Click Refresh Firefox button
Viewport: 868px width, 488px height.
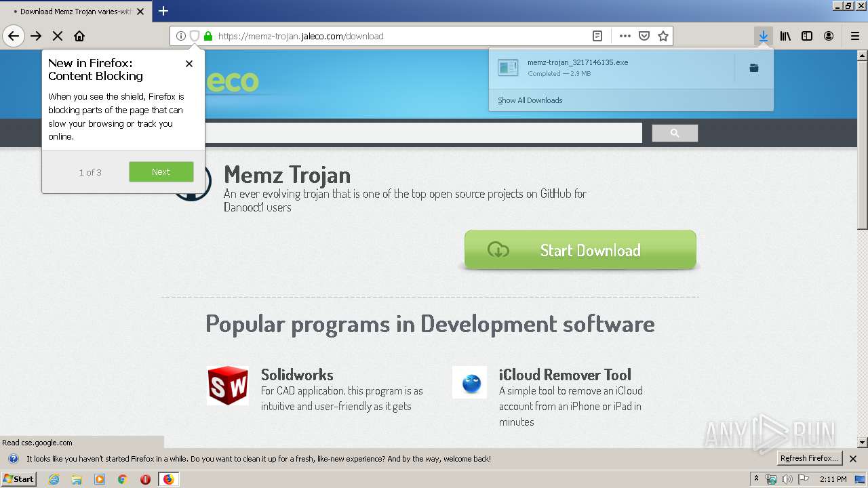[x=809, y=459]
